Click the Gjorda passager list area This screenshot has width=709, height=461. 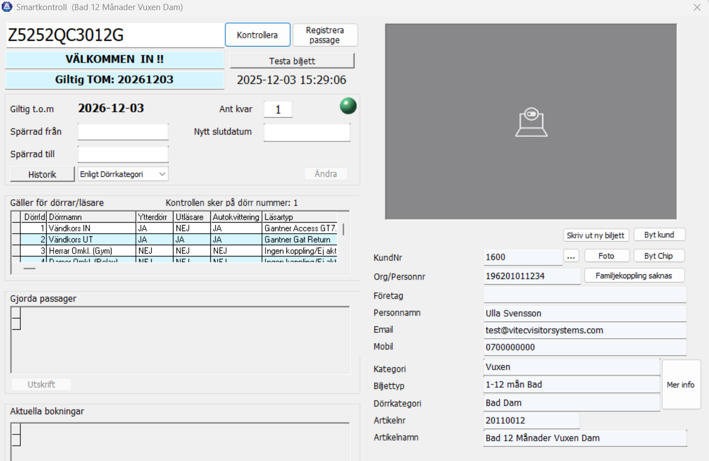[180, 340]
